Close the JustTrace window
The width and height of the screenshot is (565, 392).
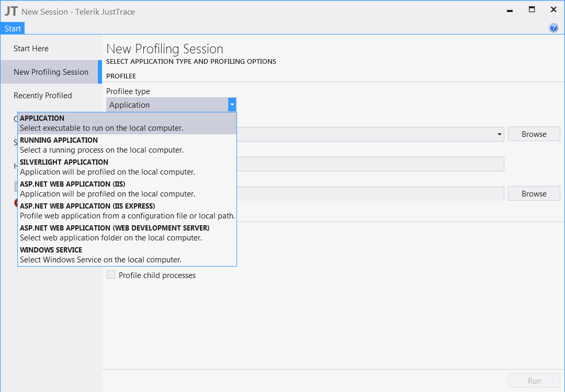(553, 10)
